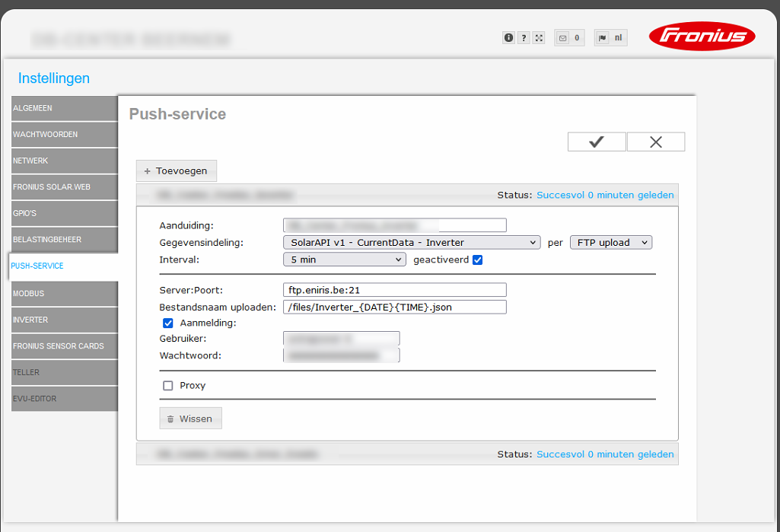Click the Fronius logo

coord(702,37)
